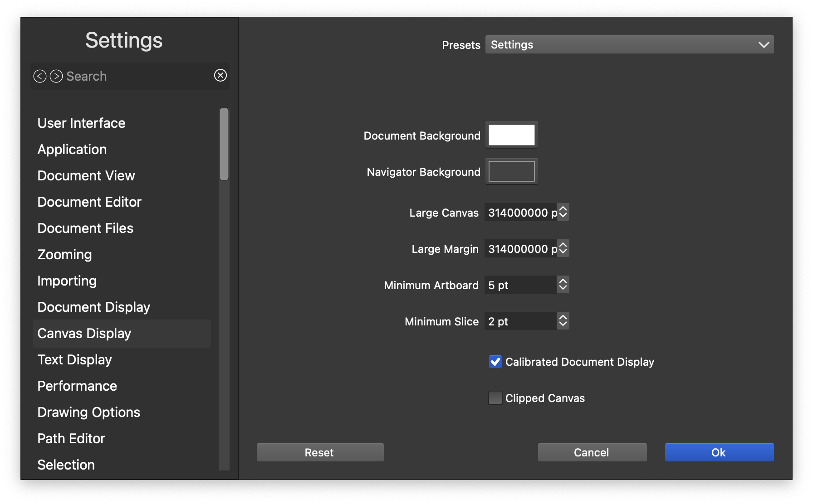Change the Navigator Background color swatch
Viewport: 813px width, 504px height.
[x=511, y=171]
